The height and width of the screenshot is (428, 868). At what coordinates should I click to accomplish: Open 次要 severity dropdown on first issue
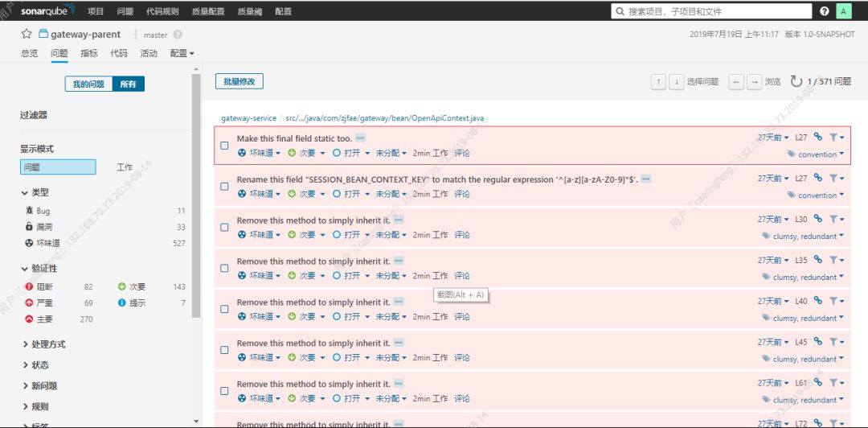pos(307,153)
